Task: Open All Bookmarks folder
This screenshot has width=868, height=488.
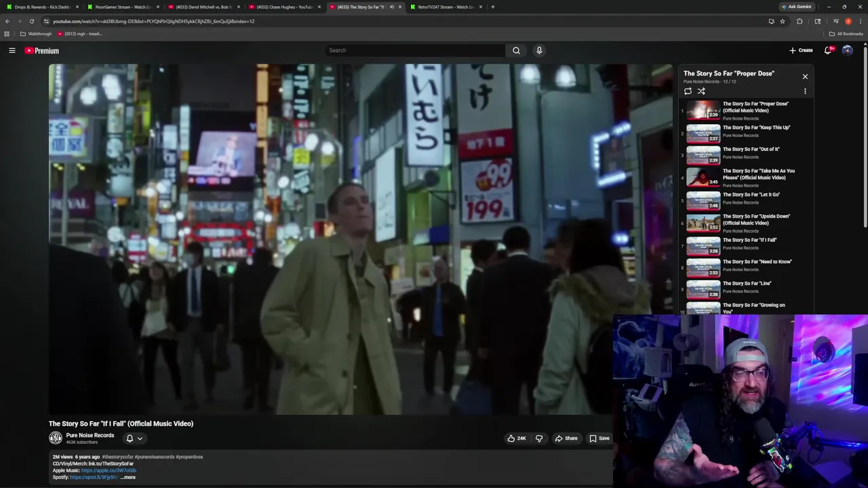Action: (846, 34)
